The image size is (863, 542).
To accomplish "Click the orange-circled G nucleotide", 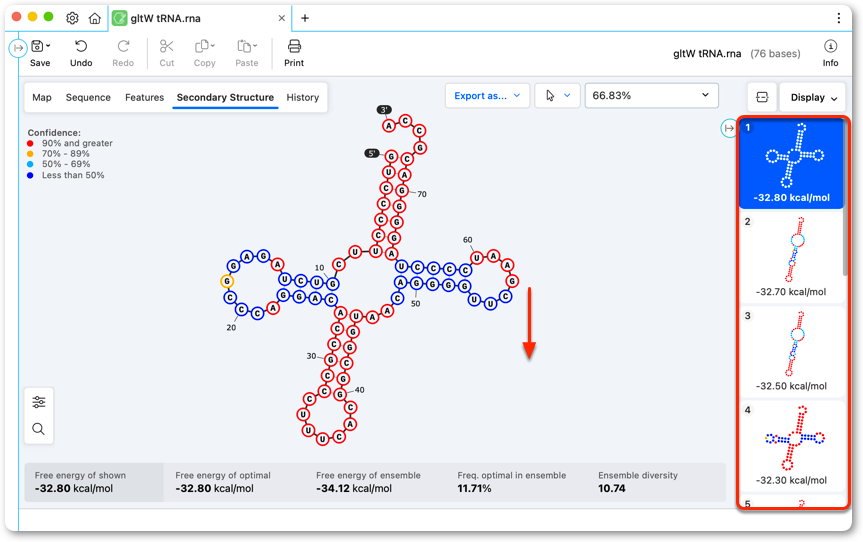I will point(227,281).
